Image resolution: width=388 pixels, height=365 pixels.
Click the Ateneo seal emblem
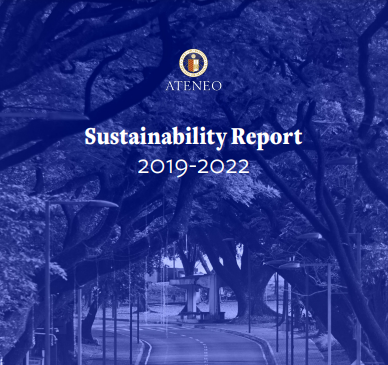coord(194,63)
